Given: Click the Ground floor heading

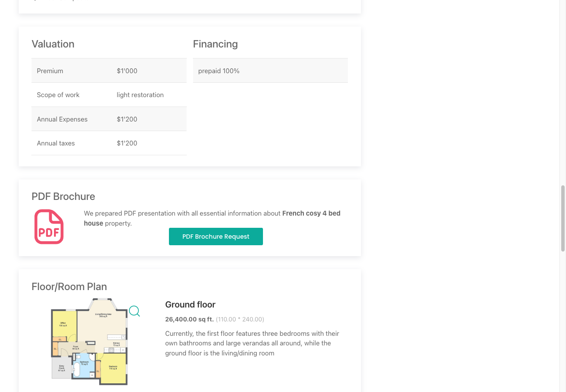Looking at the screenshot, I should pyautogui.click(x=190, y=304).
